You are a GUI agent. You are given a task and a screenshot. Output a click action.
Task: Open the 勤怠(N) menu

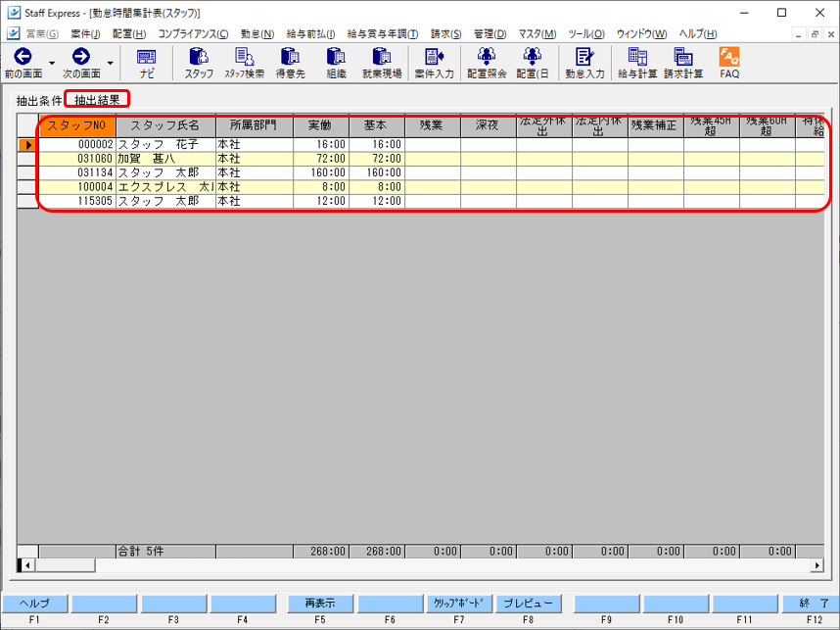(x=257, y=33)
